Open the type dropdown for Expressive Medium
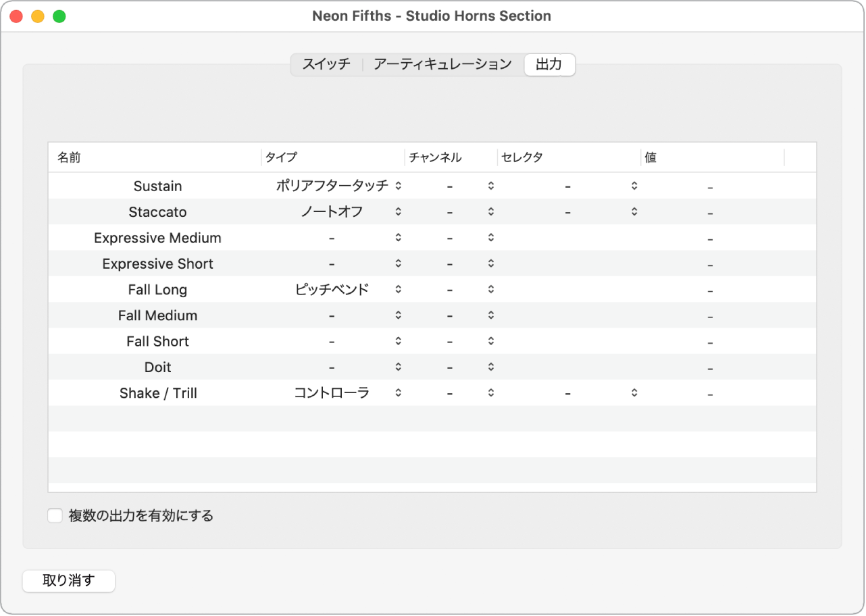This screenshot has height=616, width=866. (x=398, y=238)
